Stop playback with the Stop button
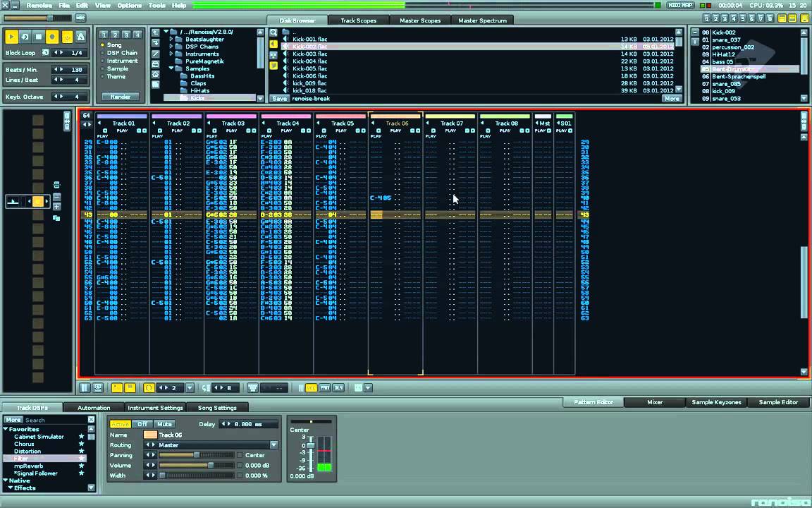Viewport: 812px width, 508px height. pyautogui.click(x=38, y=37)
